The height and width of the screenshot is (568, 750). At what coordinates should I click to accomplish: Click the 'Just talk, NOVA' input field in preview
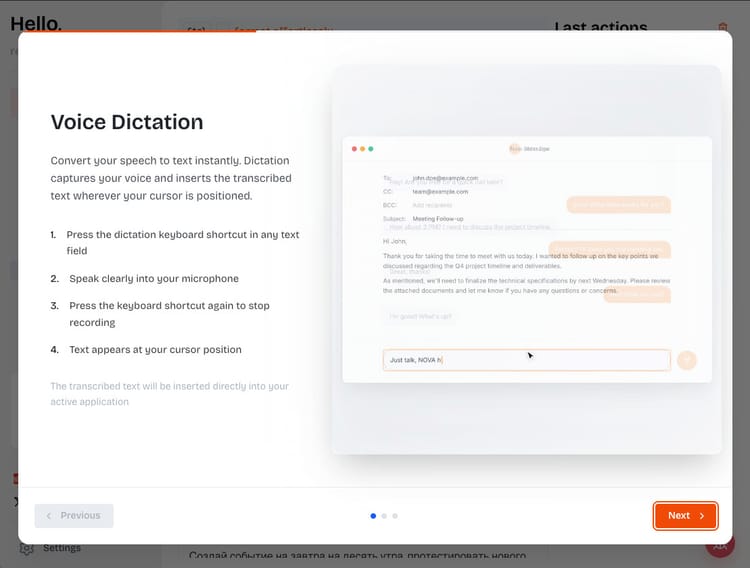click(527, 360)
